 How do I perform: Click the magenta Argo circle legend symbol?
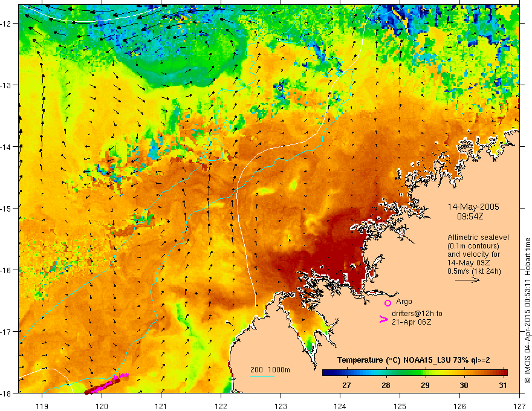pyautogui.click(x=388, y=303)
